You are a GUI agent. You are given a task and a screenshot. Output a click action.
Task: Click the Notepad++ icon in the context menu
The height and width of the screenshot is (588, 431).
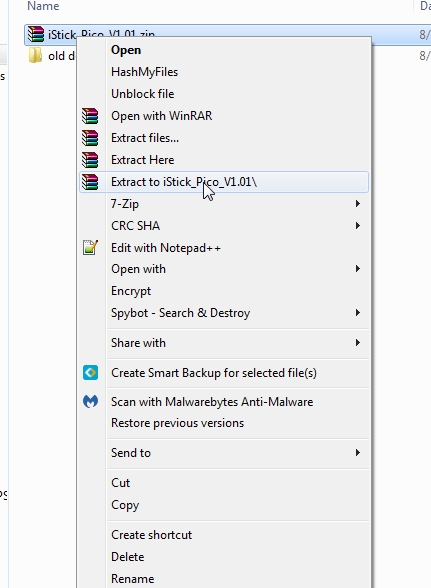90,248
